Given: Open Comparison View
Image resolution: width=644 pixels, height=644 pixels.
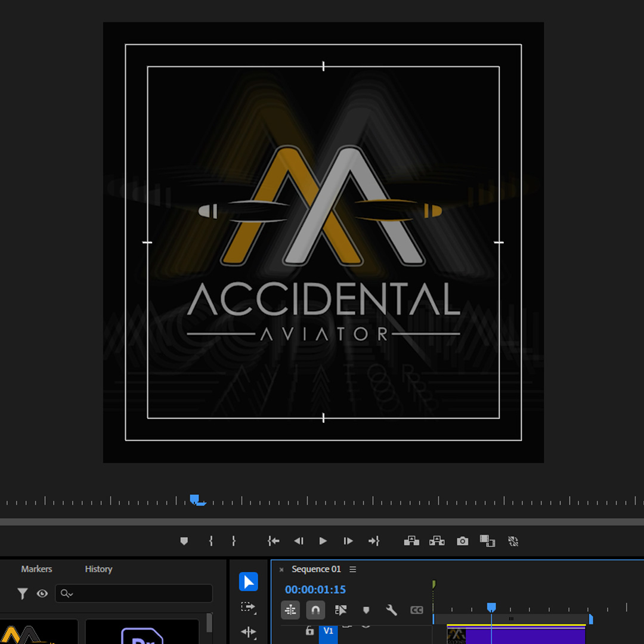Looking at the screenshot, I should [x=488, y=541].
